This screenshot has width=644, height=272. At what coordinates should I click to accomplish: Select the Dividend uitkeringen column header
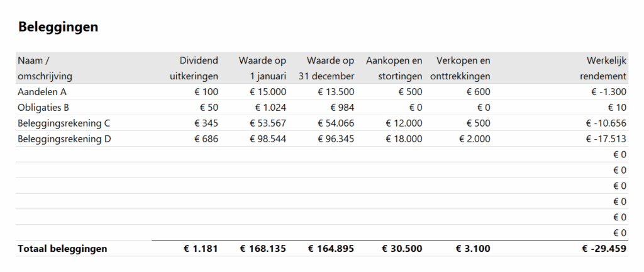(194, 69)
